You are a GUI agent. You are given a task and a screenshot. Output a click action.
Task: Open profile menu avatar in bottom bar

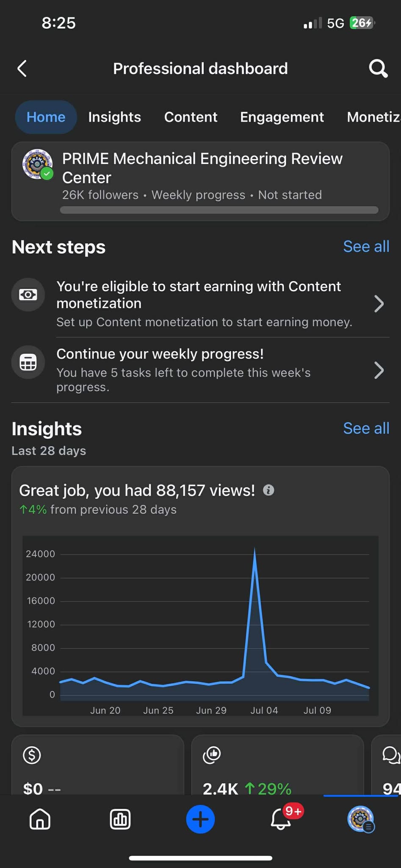[x=360, y=819]
